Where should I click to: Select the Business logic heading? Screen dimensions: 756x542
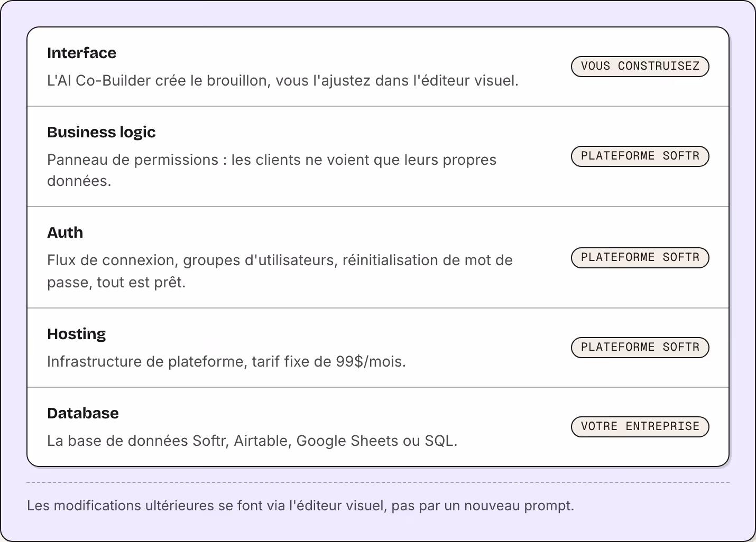pyautogui.click(x=101, y=132)
